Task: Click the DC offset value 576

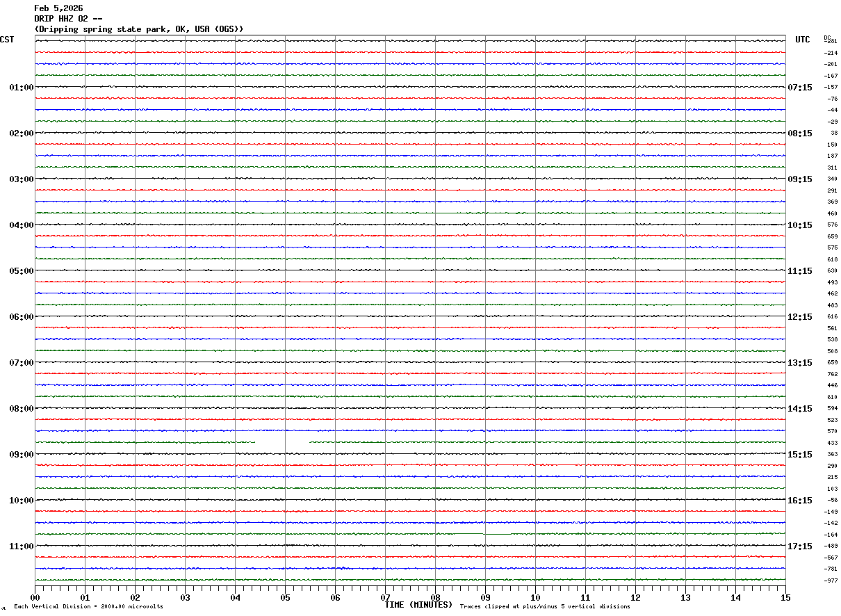Action: (832, 225)
